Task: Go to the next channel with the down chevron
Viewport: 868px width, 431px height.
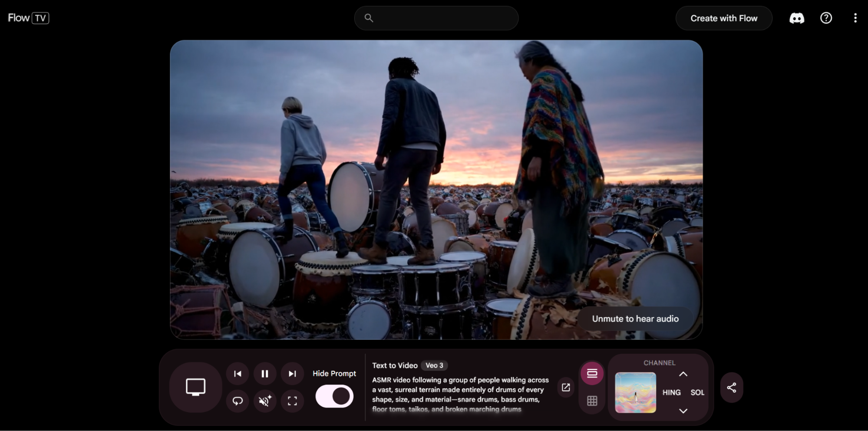Action: 683,411
